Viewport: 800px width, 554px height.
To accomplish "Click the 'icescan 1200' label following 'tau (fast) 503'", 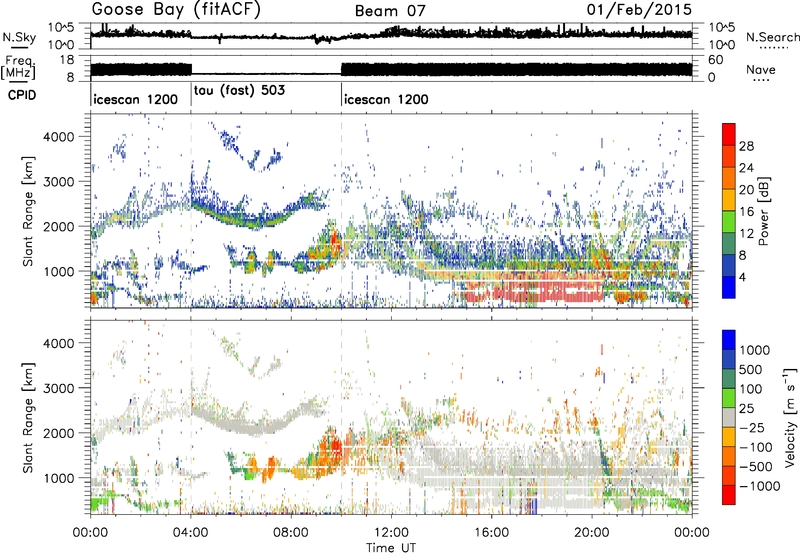I will [x=386, y=99].
